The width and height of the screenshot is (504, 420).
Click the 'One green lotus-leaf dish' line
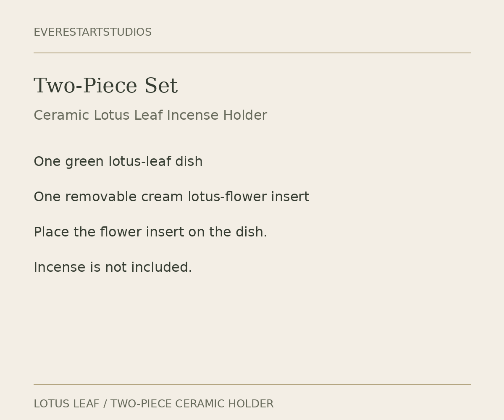118,162
